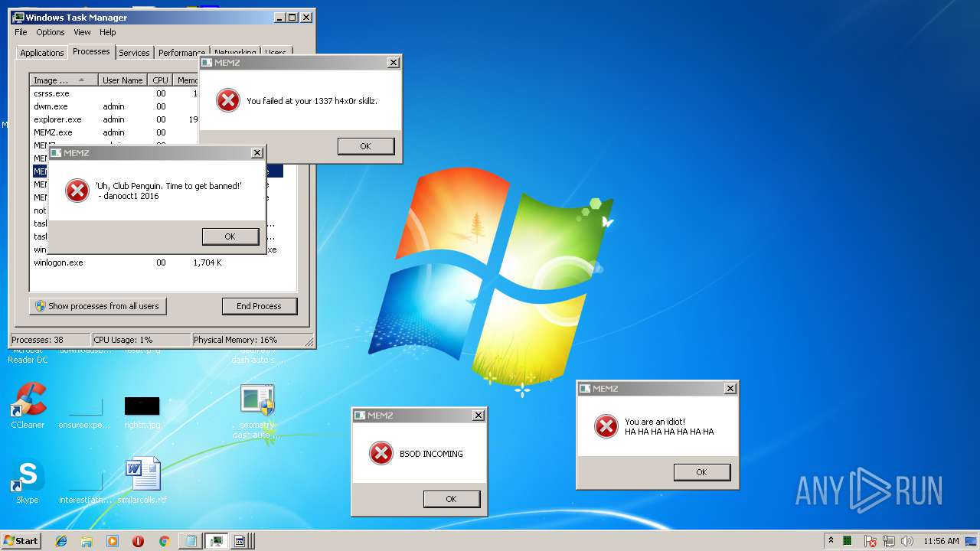980x551 pixels.
Task: Open network status tray icon
Action: 889,541
